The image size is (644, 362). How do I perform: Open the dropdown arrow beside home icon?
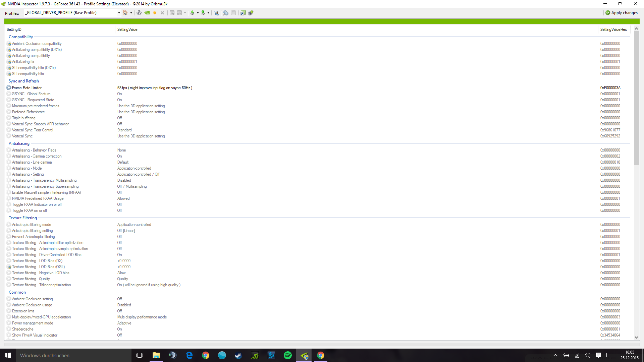coord(131,13)
